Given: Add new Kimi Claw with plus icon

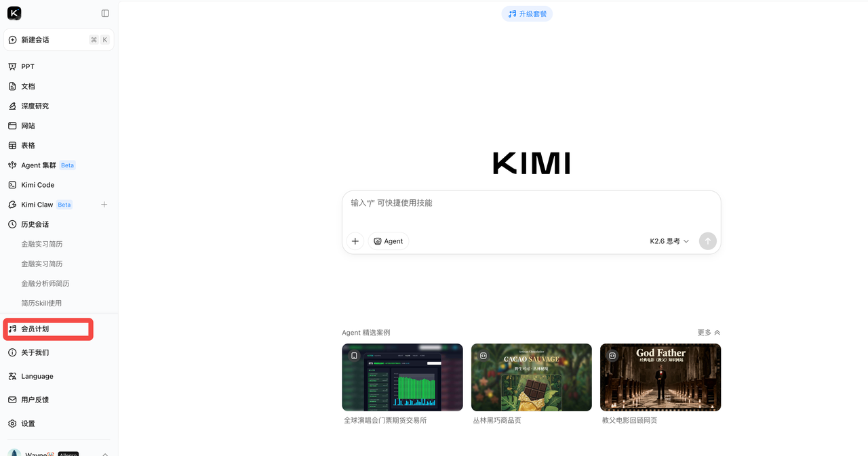Looking at the screenshot, I should (104, 204).
